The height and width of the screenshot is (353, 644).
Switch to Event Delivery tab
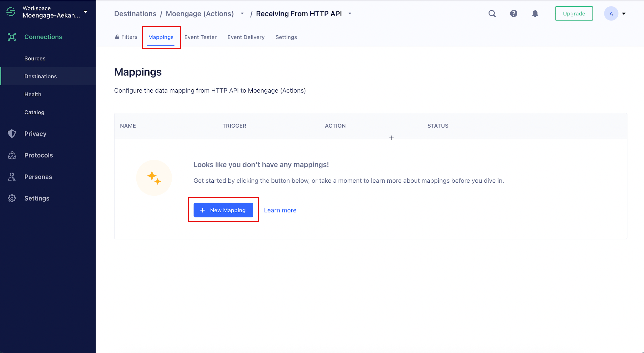coord(246,37)
